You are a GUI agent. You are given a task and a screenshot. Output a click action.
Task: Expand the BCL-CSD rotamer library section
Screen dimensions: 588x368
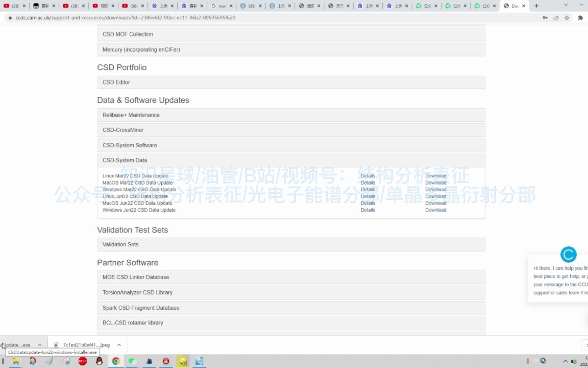coord(291,323)
